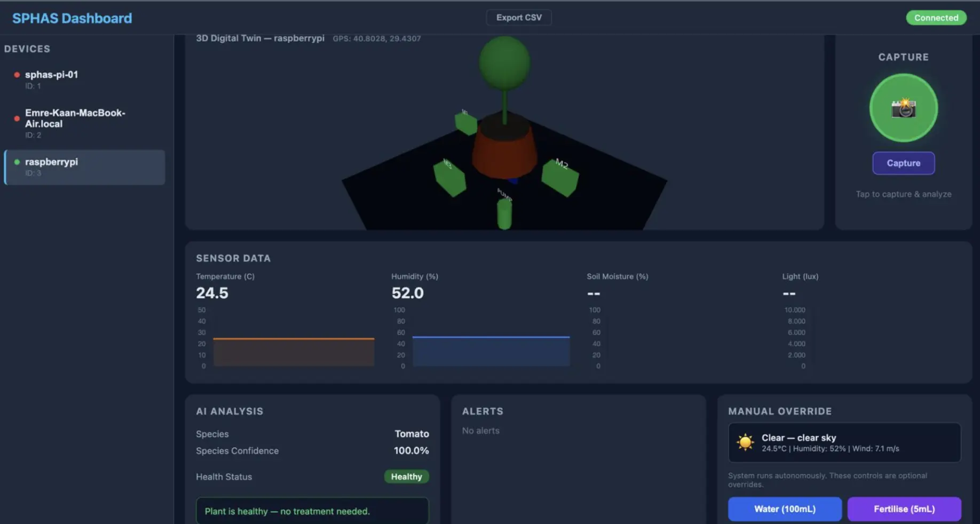This screenshot has width=980, height=524.
Task: Click the AI ANALYSIS heading
Action: (x=230, y=411)
